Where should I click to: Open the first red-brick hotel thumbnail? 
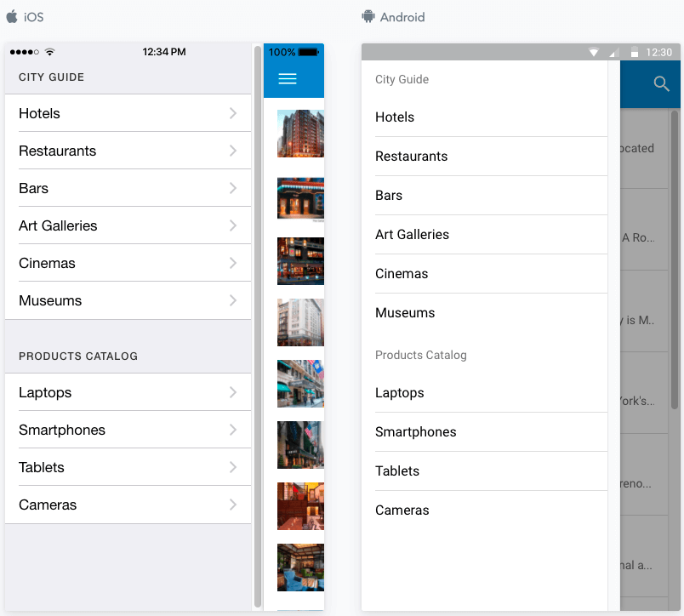tap(300, 134)
